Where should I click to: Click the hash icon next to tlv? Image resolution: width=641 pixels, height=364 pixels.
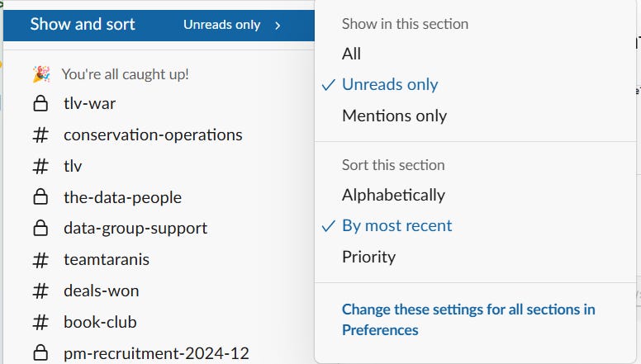click(40, 167)
